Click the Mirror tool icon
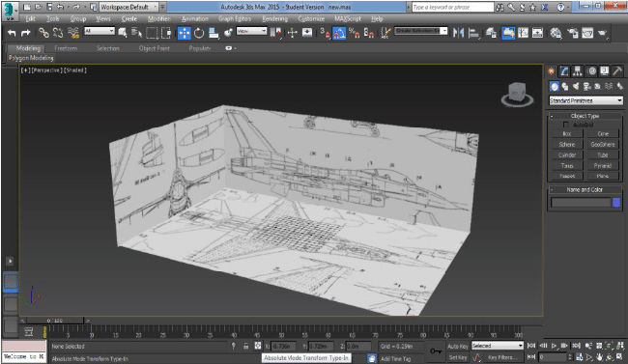This screenshot has height=364, width=628. click(x=458, y=33)
